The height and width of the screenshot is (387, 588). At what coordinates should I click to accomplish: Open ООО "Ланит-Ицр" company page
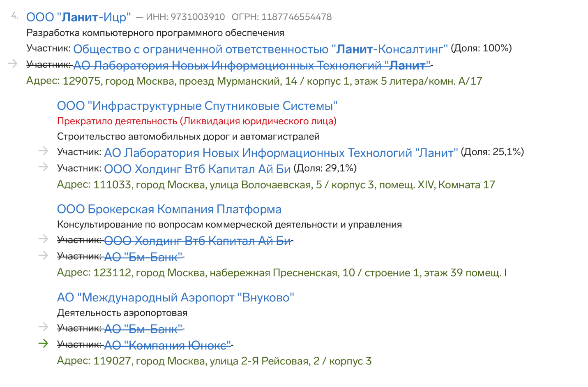(x=78, y=17)
